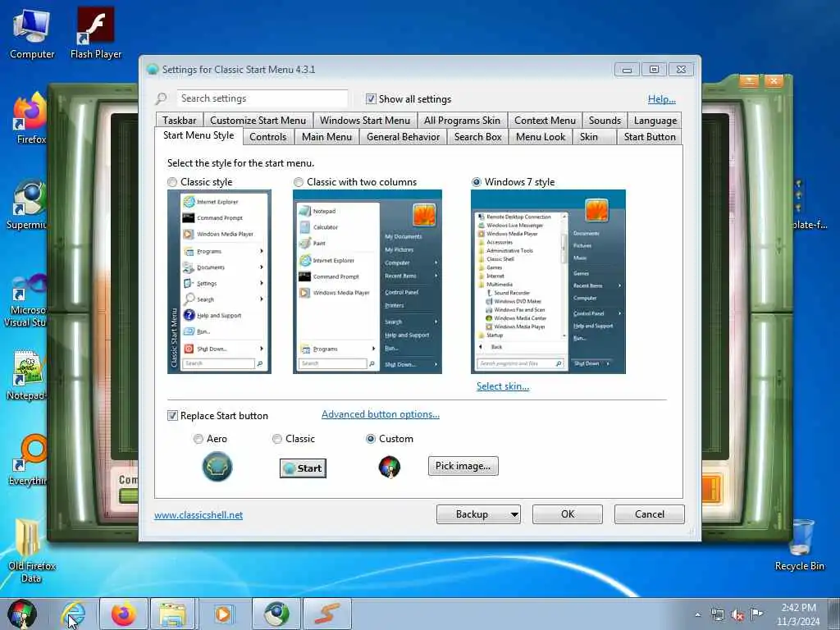Open the General Behavior tab

pyautogui.click(x=403, y=137)
